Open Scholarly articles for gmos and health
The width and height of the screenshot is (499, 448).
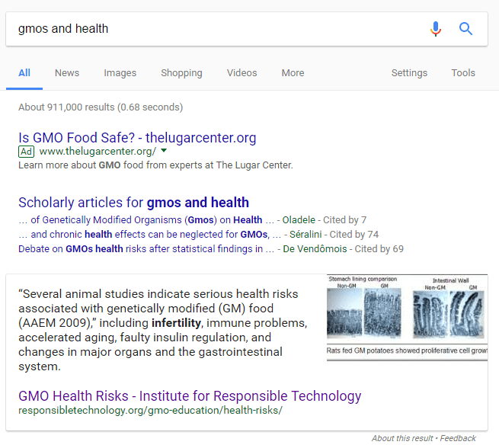point(133,203)
